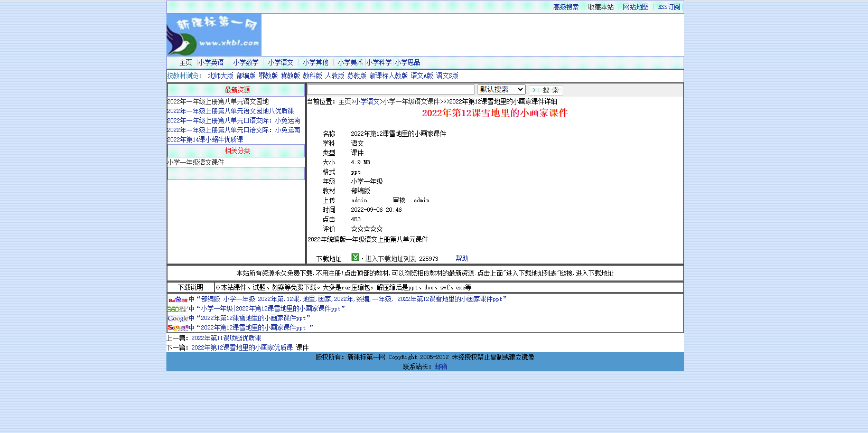
Task: Browse textbooks by 人教版
Action: [335, 76]
